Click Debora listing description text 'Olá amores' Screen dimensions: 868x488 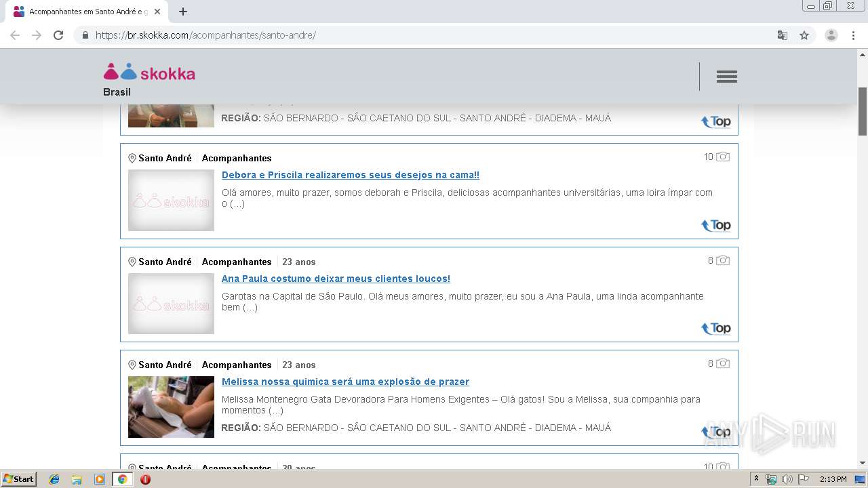[467, 198]
